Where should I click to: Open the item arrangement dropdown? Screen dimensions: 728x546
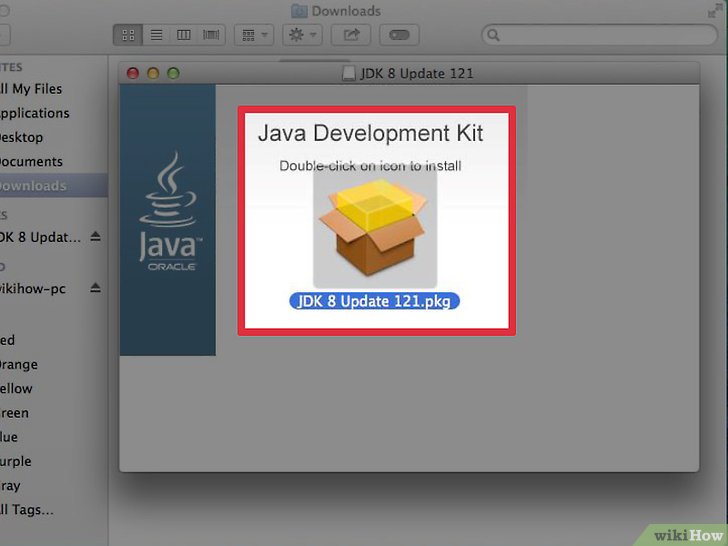click(x=254, y=35)
